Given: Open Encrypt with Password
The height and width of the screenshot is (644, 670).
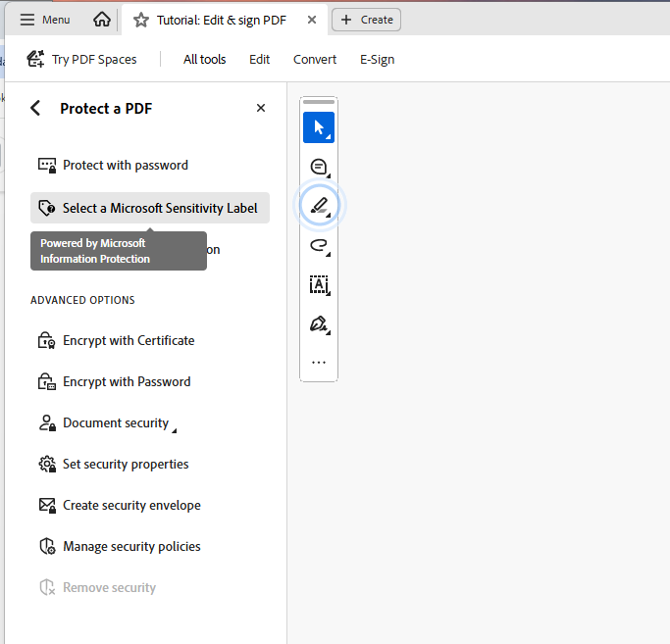Looking at the screenshot, I should pyautogui.click(x=149, y=381).
